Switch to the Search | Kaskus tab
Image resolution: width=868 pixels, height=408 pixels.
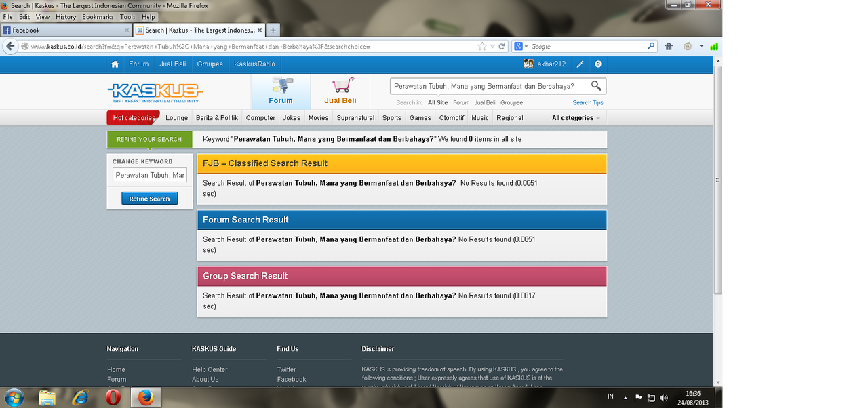pos(198,30)
